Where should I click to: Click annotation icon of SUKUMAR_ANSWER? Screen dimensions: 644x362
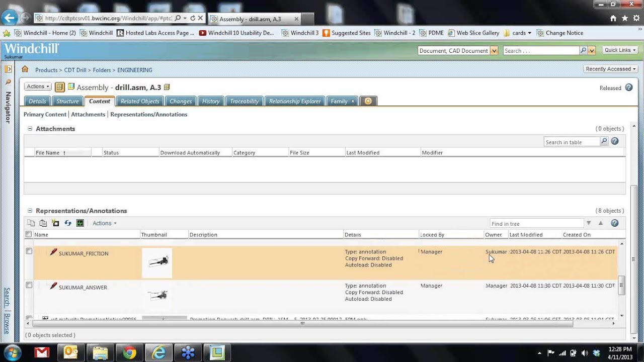(x=53, y=286)
